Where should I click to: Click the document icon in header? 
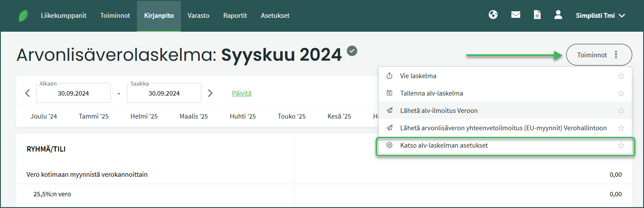[537, 15]
